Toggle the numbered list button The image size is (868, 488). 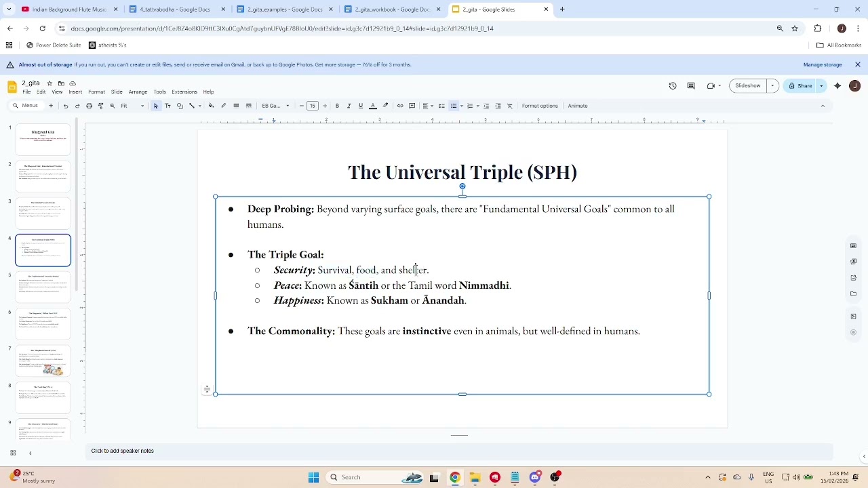tap(470, 106)
